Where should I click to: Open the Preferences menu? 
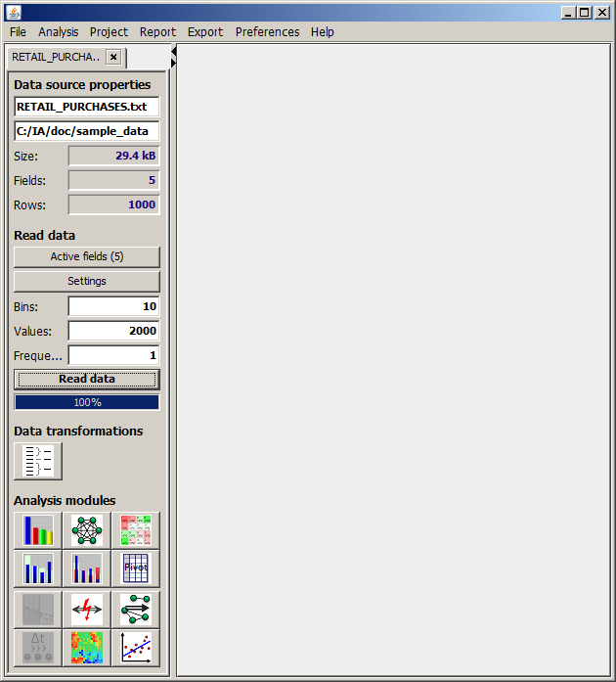coord(267,31)
